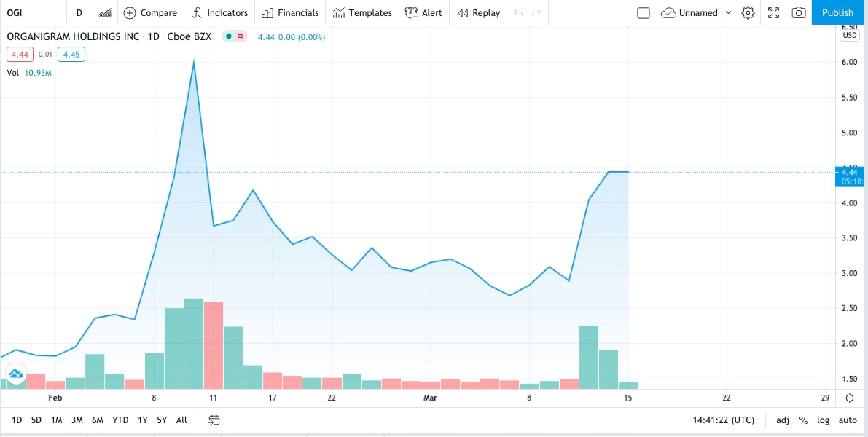Expand the Unnamed layout chevron menu
This screenshot has width=868, height=437.
(729, 12)
